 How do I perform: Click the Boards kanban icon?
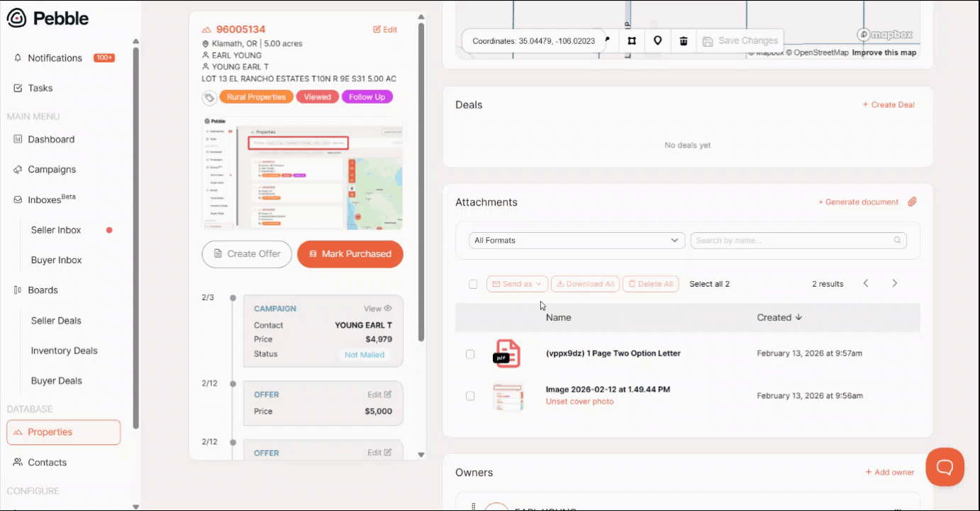[x=18, y=290]
